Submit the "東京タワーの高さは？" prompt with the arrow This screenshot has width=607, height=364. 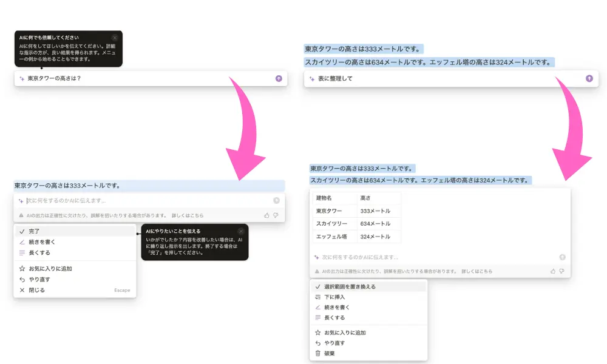279,78
